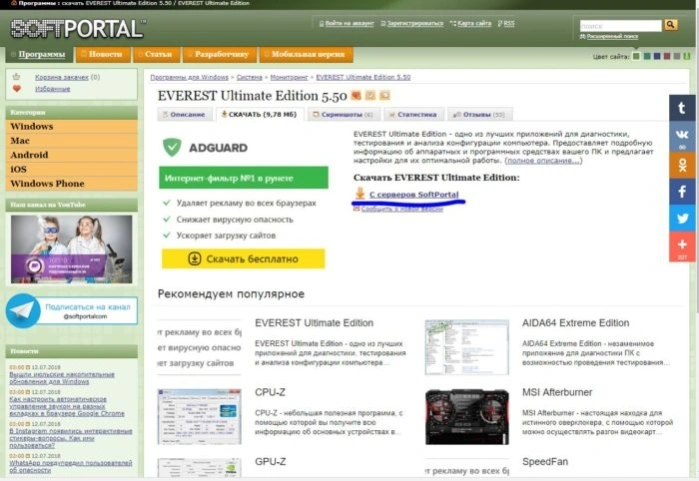Open the CPU-Z screenshot thumbnail
Viewport: 699px width, 481px height.
[x=199, y=416]
